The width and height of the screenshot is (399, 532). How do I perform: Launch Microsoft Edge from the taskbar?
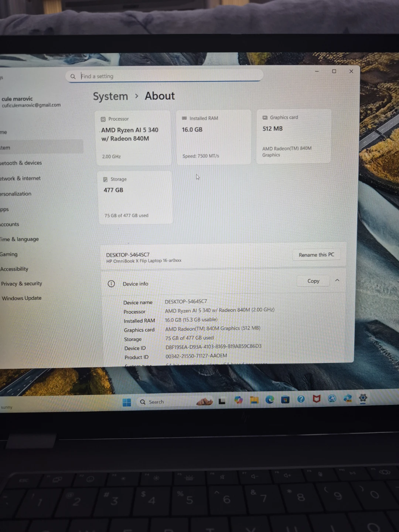pyautogui.click(x=270, y=399)
